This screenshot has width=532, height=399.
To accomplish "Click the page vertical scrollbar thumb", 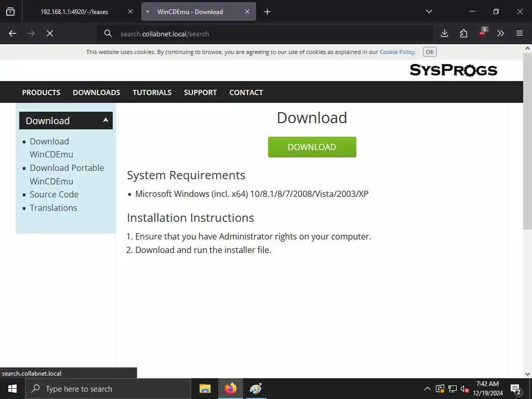I will click(527, 141).
